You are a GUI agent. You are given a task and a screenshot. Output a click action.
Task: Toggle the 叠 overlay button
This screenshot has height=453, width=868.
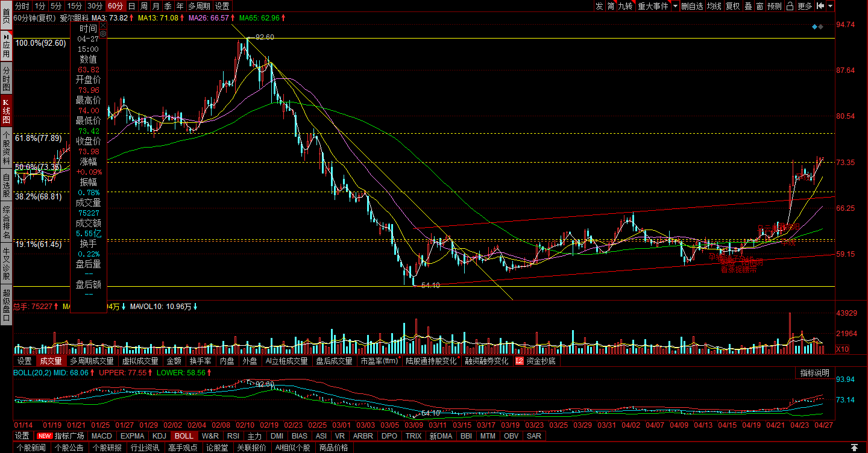[x=747, y=6]
